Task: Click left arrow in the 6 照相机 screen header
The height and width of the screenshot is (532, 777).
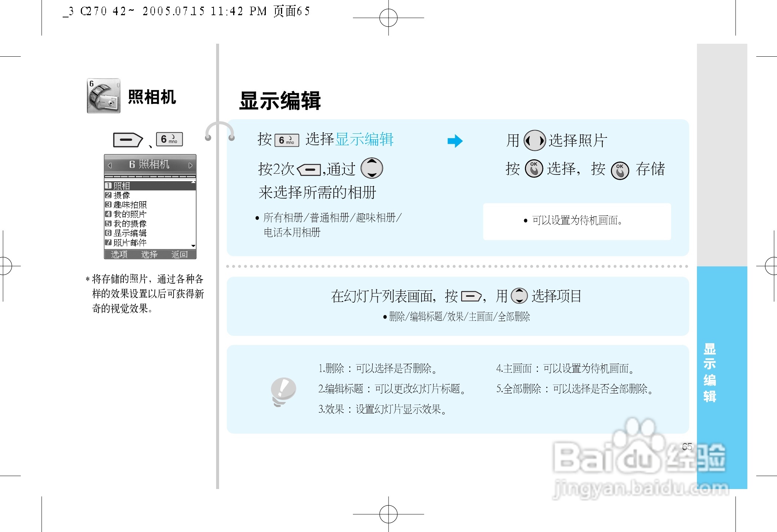Action: (x=110, y=165)
